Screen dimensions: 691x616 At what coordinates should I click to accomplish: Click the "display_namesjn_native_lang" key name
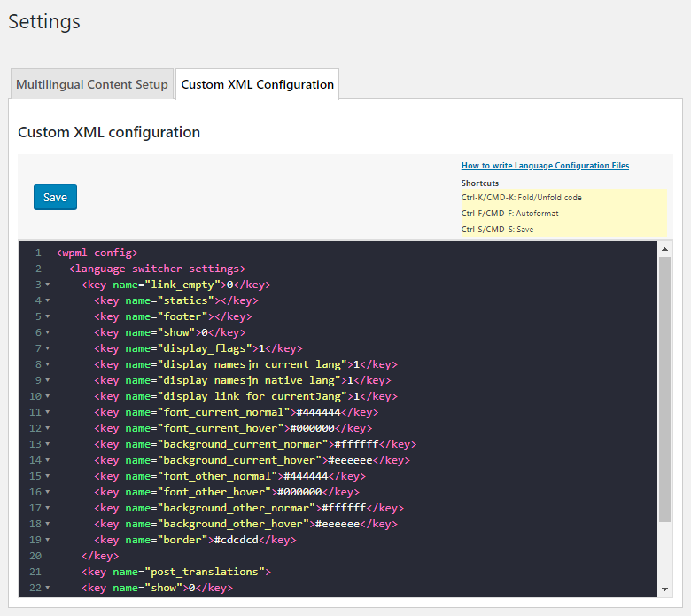tap(249, 380)
